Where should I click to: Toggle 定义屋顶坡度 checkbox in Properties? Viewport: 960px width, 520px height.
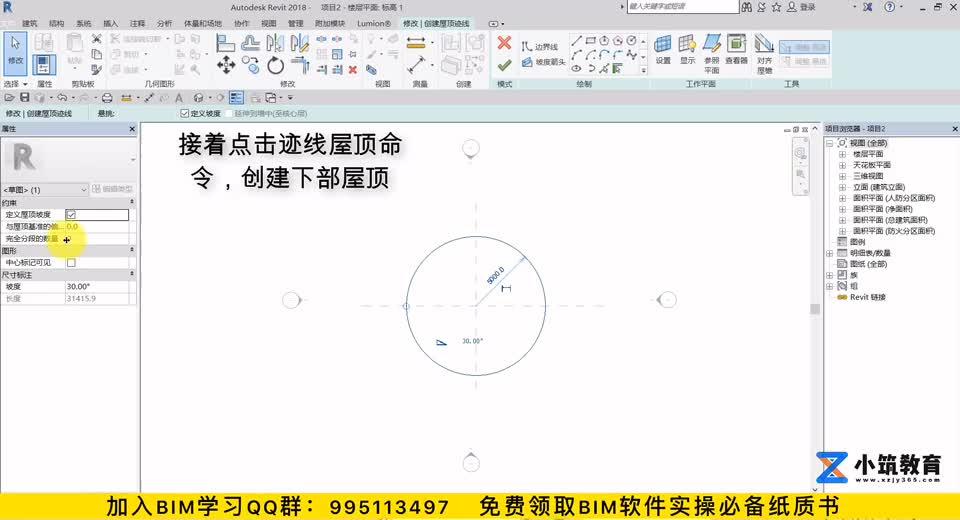click(x=71, y=214)
